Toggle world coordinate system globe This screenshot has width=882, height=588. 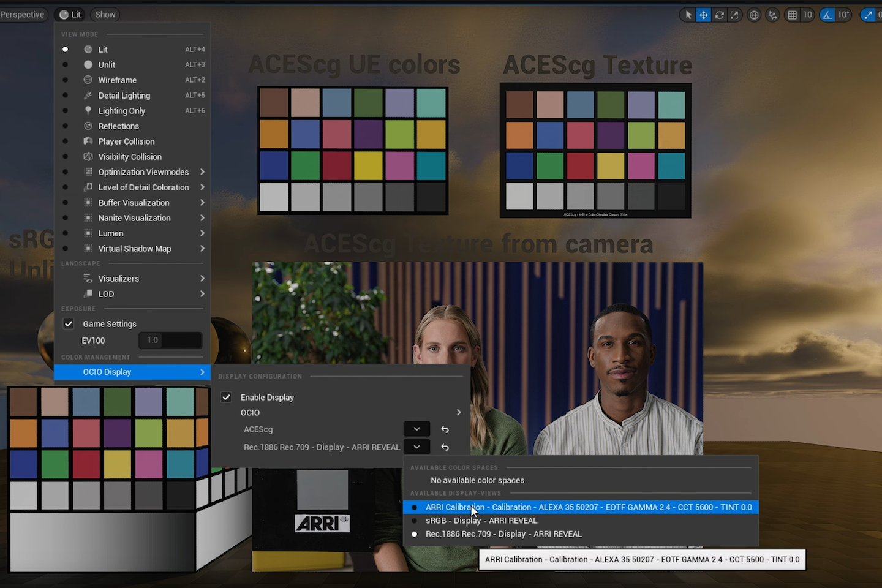(755, 15)
